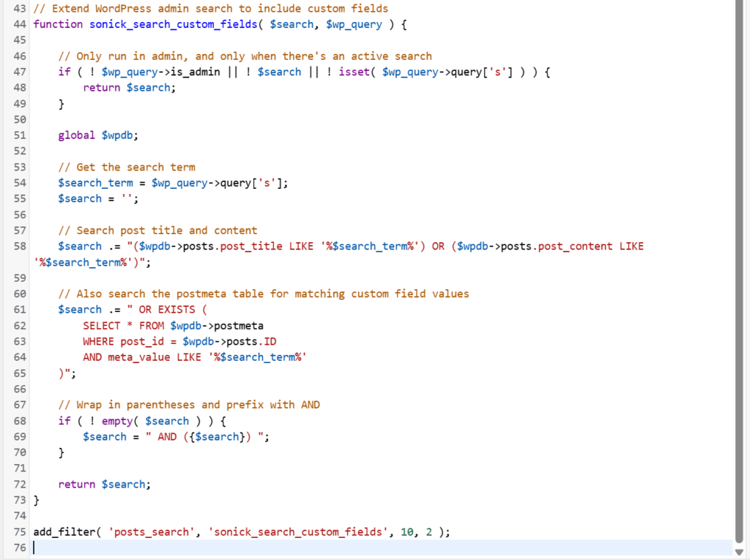Click 'return $search;' on line 48
The image size is (750, 560).
click(129, 88)
